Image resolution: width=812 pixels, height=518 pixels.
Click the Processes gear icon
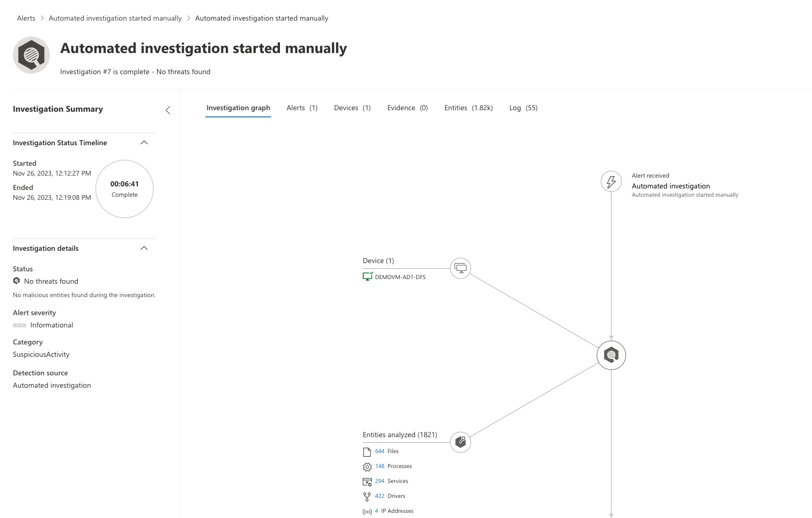pyautogui.click(x=367, y=467)
